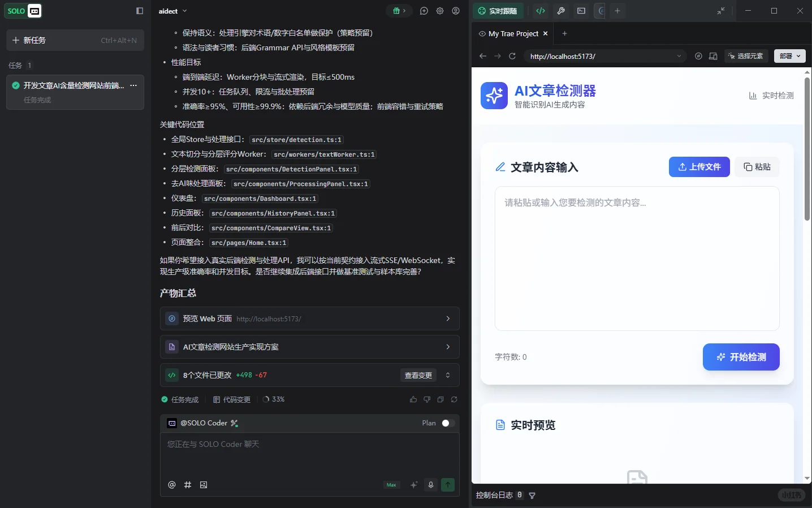The width and height of the screenshot is (812, 508).
Task: Select the code view icon in top toolbar
Action: pos(541,11)
